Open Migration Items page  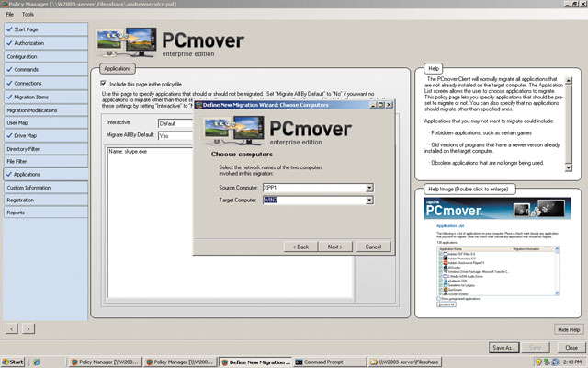click(46, 97)
